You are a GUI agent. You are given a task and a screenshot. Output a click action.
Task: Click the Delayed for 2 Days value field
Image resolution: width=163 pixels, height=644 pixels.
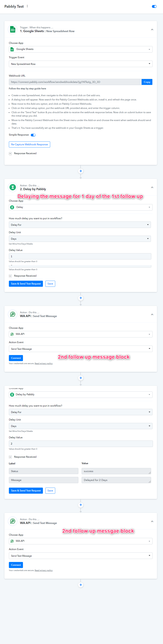pyautogui.click(x=116, y=480)
